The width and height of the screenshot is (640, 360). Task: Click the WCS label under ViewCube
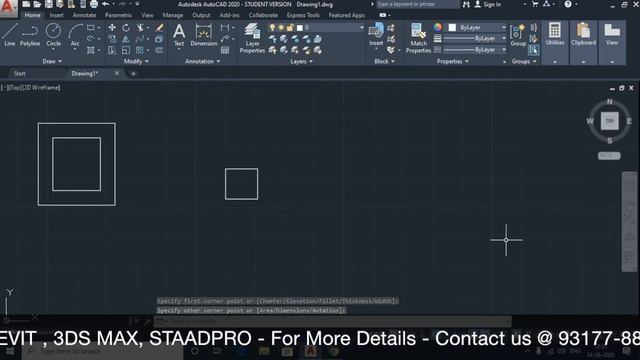(x=609, y=156)
